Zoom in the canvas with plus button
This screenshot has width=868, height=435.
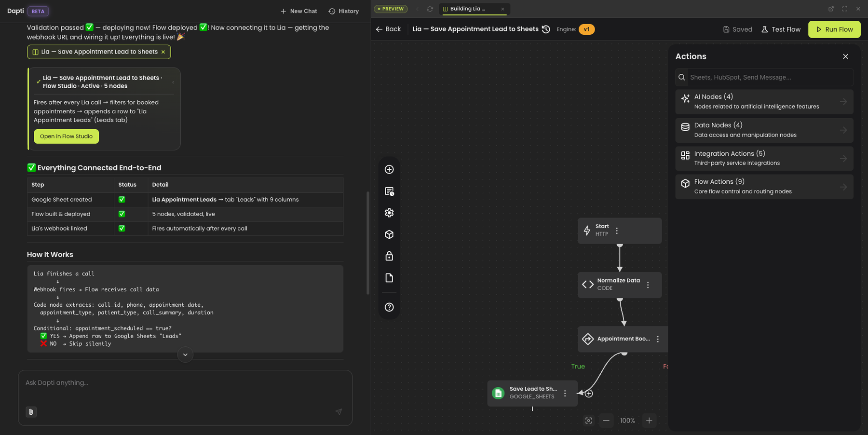click(x=649, y=421)
